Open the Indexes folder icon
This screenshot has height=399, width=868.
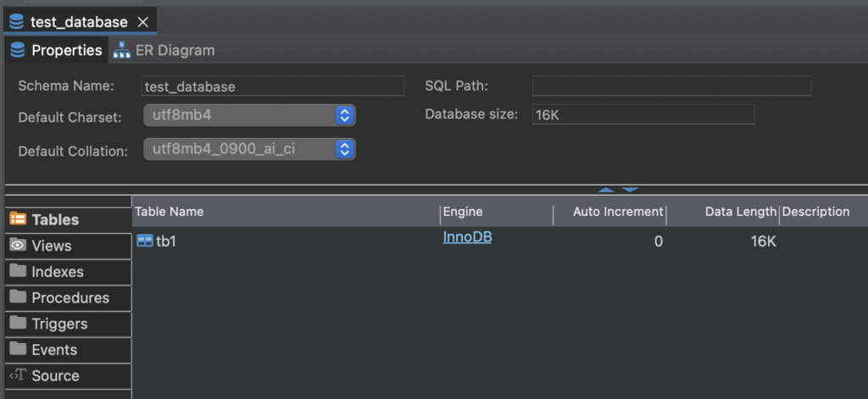(18, 272)
